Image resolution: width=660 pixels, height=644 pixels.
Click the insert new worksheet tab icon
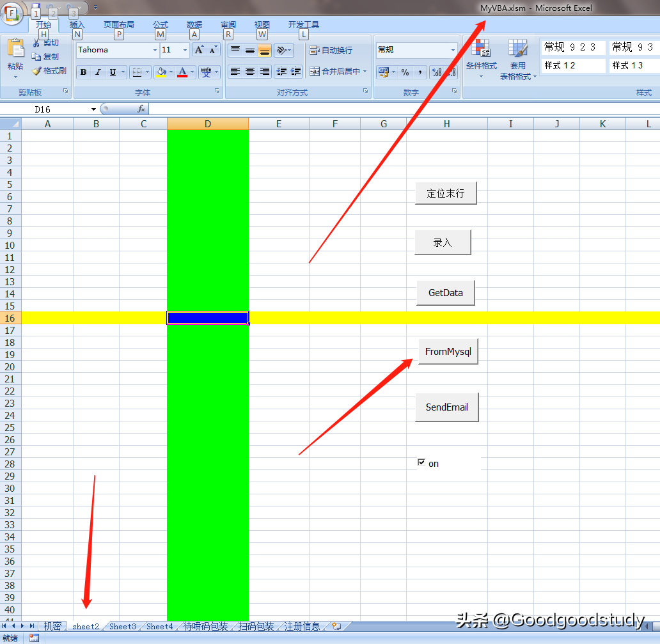pyautogui.click(x=336, y=626)
